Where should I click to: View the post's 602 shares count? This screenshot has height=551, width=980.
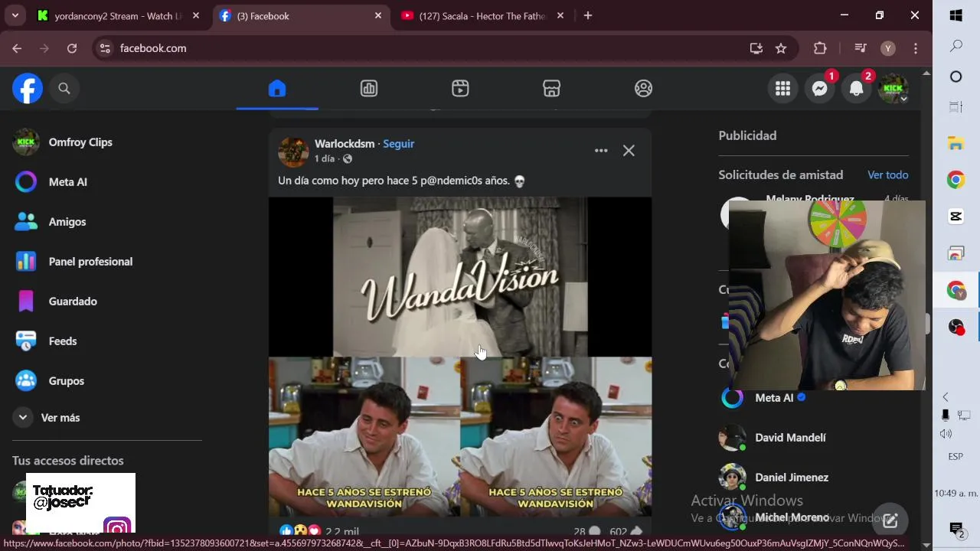click(626, 531)
